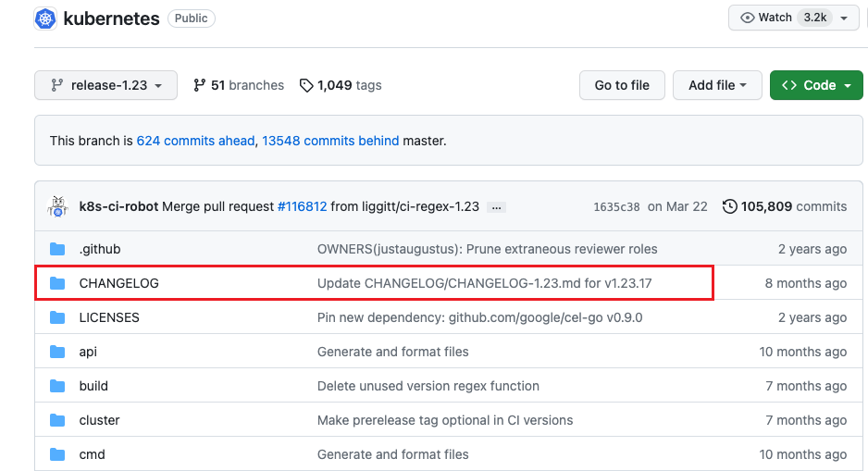Click the 10 months ago timestamp for cmd
This screenshot has height=471, width=868.
802,454
